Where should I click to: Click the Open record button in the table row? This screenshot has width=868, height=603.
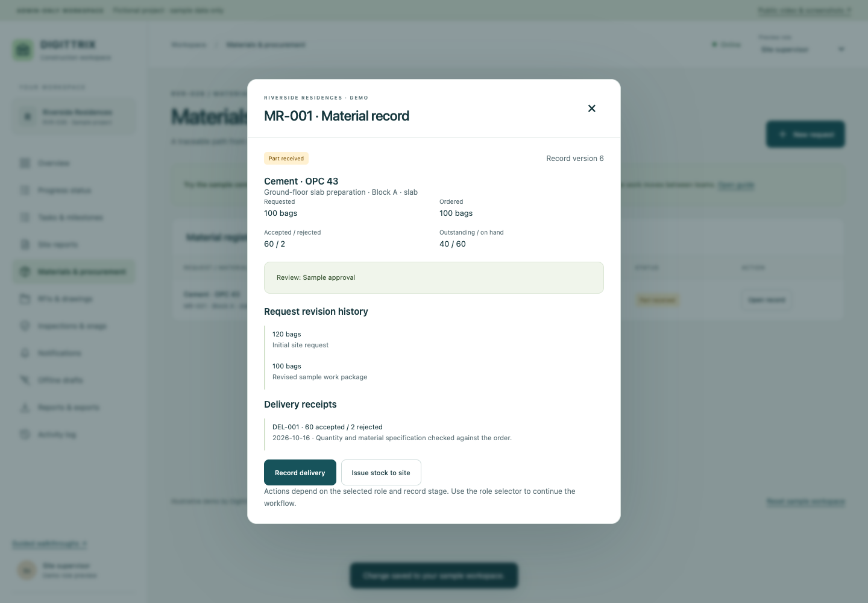click(x=766, y=300)
